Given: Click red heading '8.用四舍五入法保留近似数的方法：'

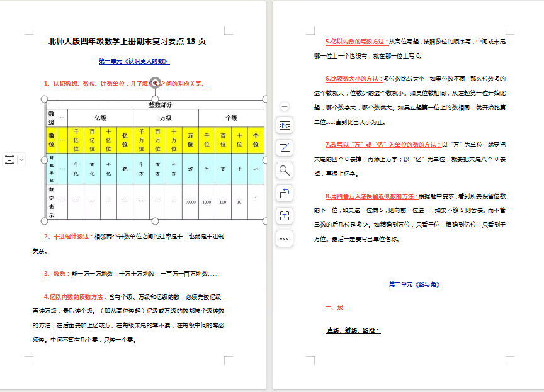Looking at the screenshot, I should (371, 196).
